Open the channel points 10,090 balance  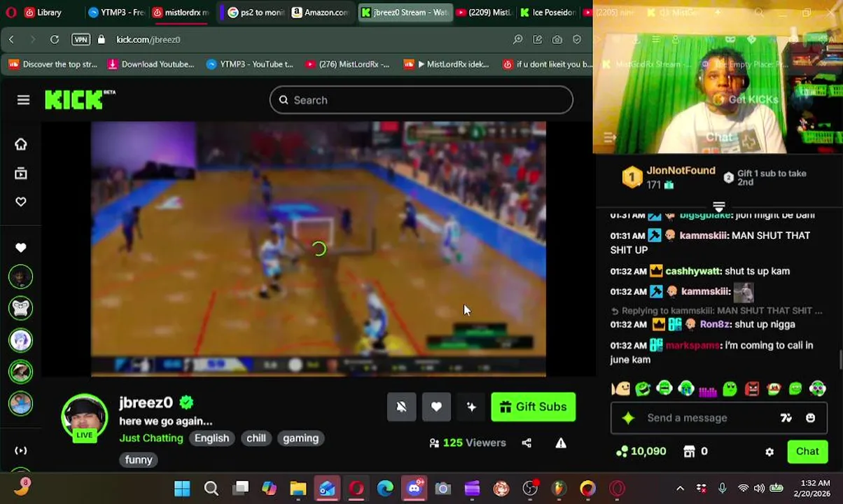(641, 451)
